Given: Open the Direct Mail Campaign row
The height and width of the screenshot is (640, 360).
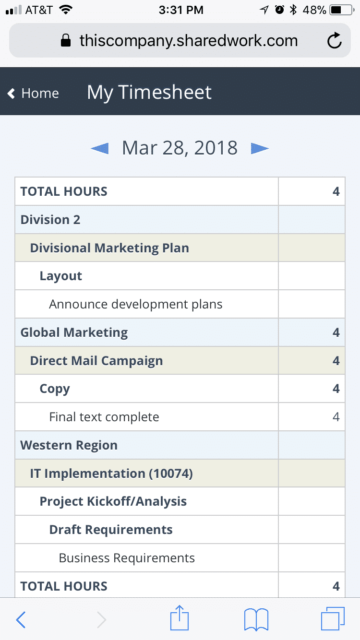Looking at the screenshot, I should [x=180, y=360].
